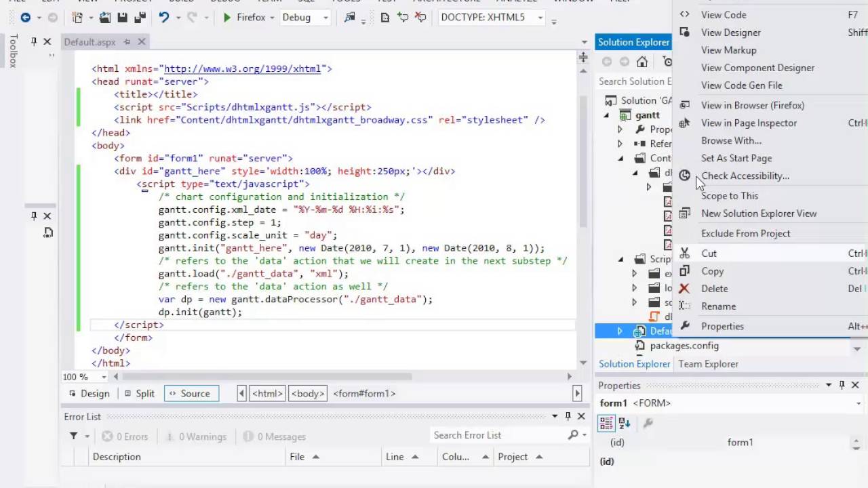868x488 pixels.
Task: Click the right tag navigator arrow
Action: tap(577, 393)
